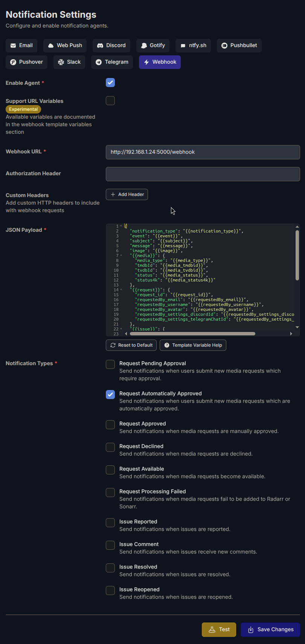Click the editor scroll down arrow
Screen dimensions: 305x644
tap(297, 327)
